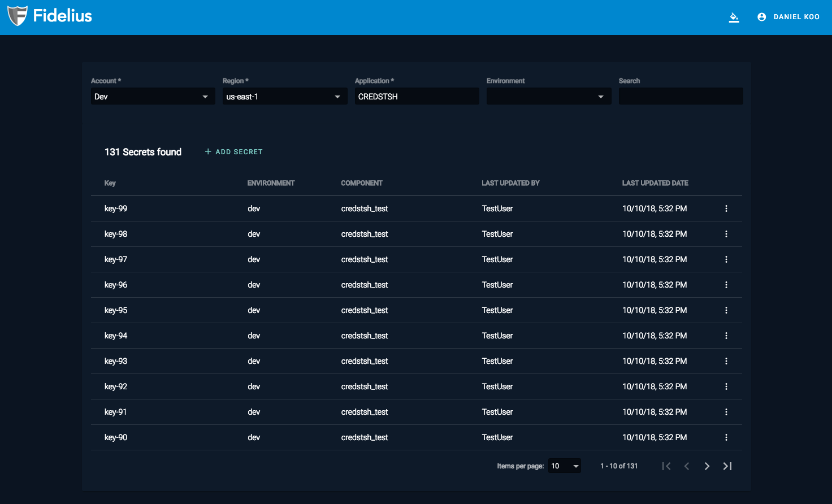Click TestUser in the key-92 row
Image resolution: width=832 pixels, height=504 pixels.
[x=497, y=386]
